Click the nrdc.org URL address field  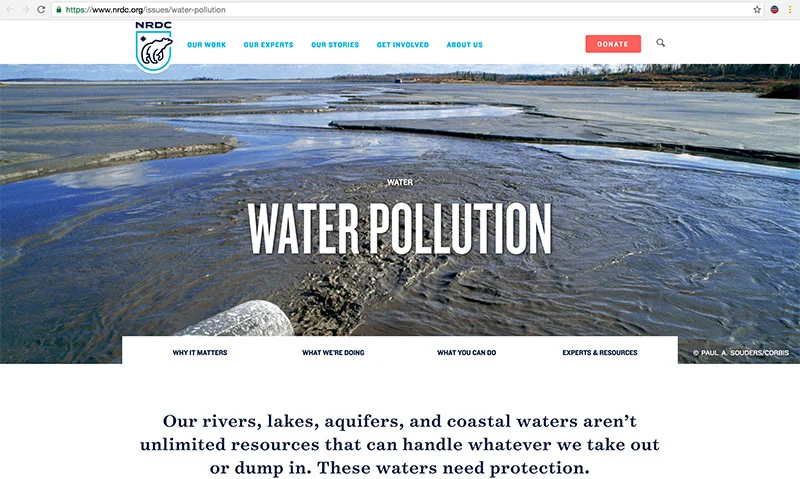401,10
